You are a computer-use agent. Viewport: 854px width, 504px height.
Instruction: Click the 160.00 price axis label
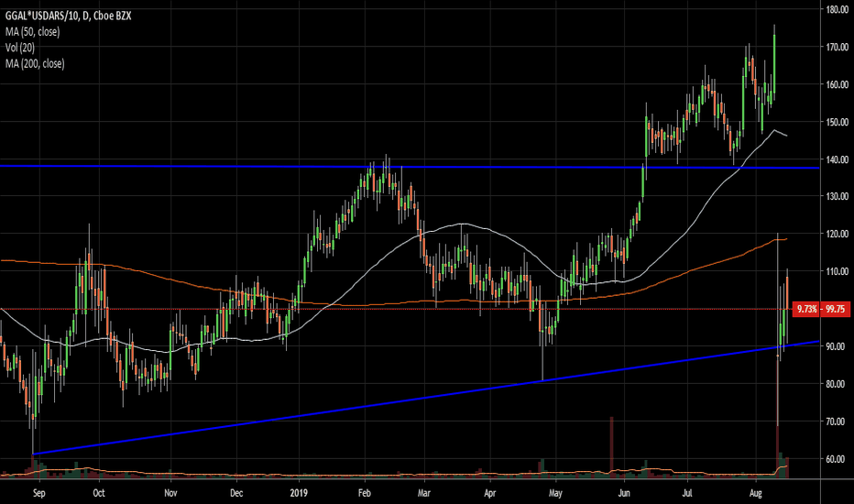point(838,84)
